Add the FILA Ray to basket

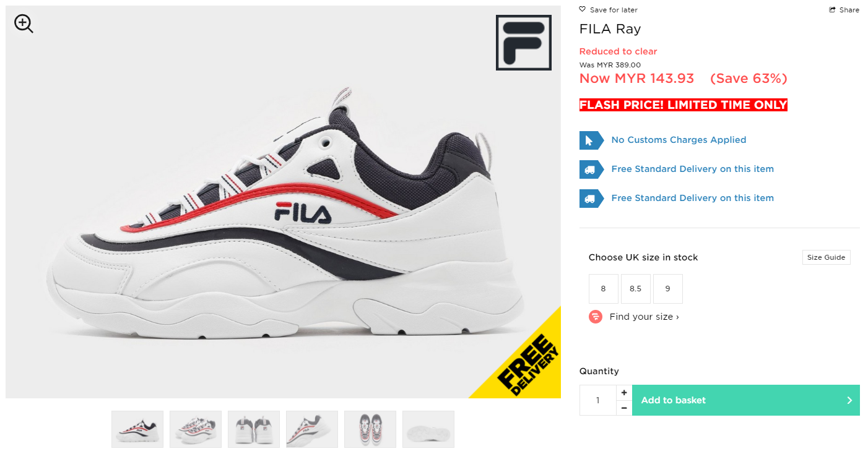tap(746, 400)
